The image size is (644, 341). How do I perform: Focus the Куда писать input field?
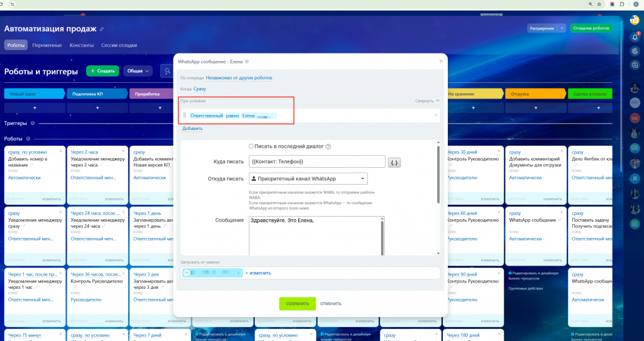(x=317, y=161)
